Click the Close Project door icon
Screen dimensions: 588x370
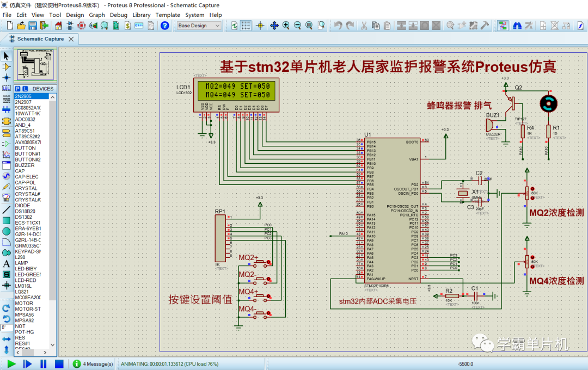(x=44, y=26)
